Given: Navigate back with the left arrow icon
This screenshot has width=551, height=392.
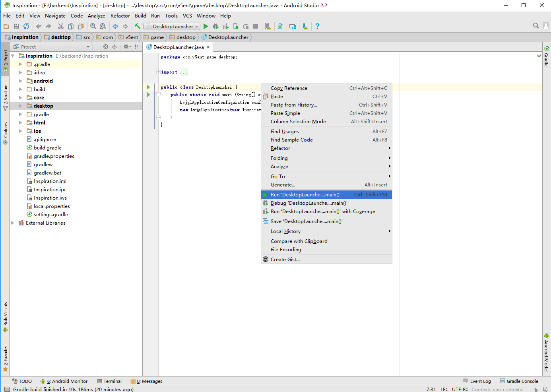Looking at the screenshot, I should 115,26.
